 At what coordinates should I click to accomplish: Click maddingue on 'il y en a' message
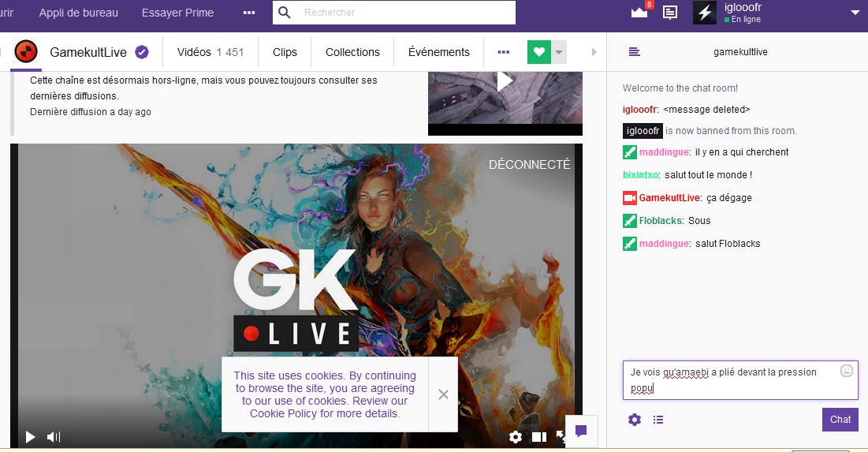(665, 152)
